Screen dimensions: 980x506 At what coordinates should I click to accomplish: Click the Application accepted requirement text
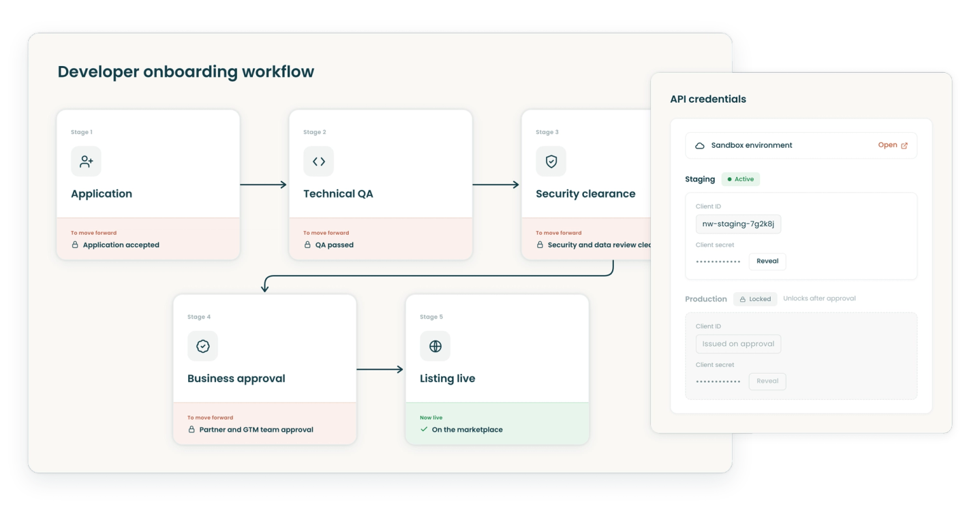tap(121, 245)
